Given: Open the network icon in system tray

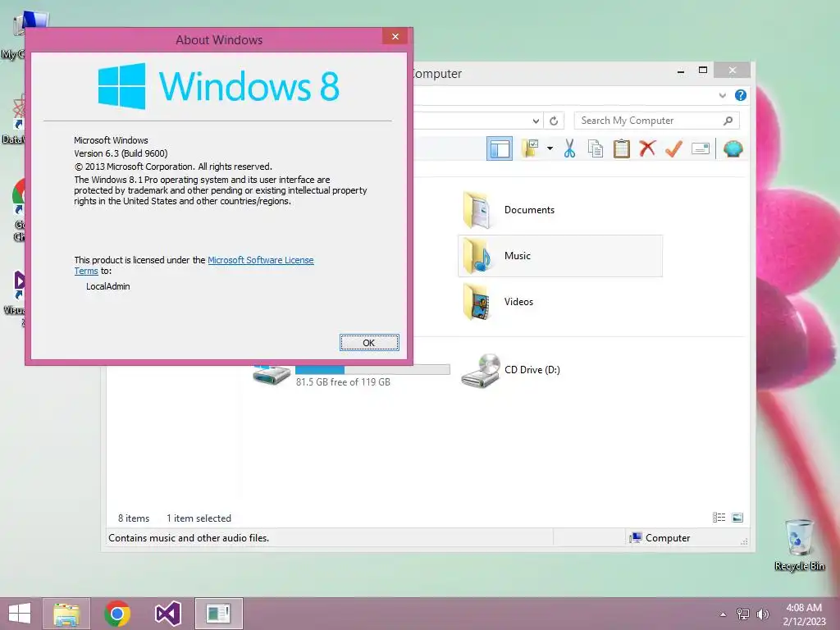Looking at the screenshot, I should pos(743,614).
